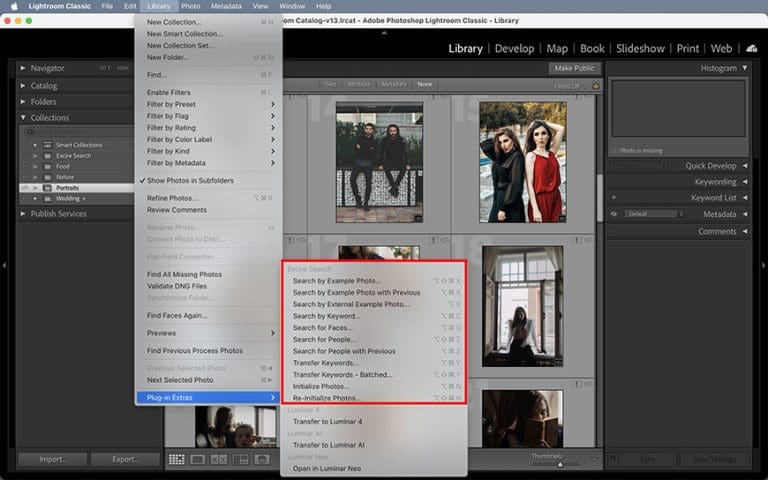
Task: Choose Transfer to Luminar 4
Action: coord(374,421)
